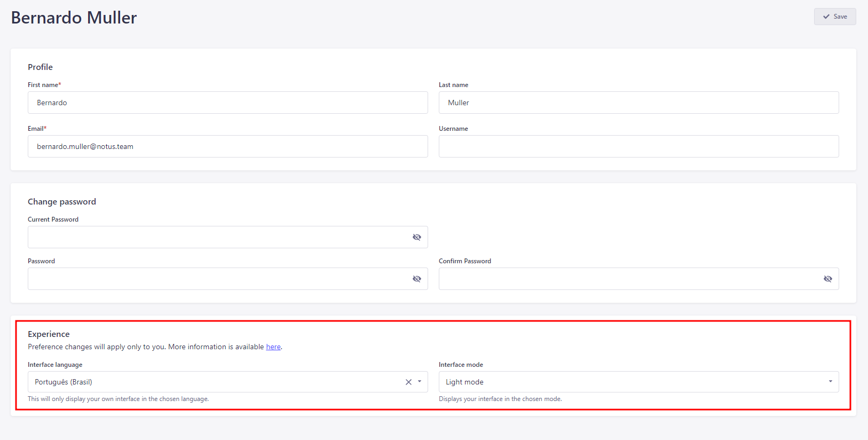This screenshot has width=868, height=440.
Task: Click the Change password section heading
Action: click(x=62, y=201)
